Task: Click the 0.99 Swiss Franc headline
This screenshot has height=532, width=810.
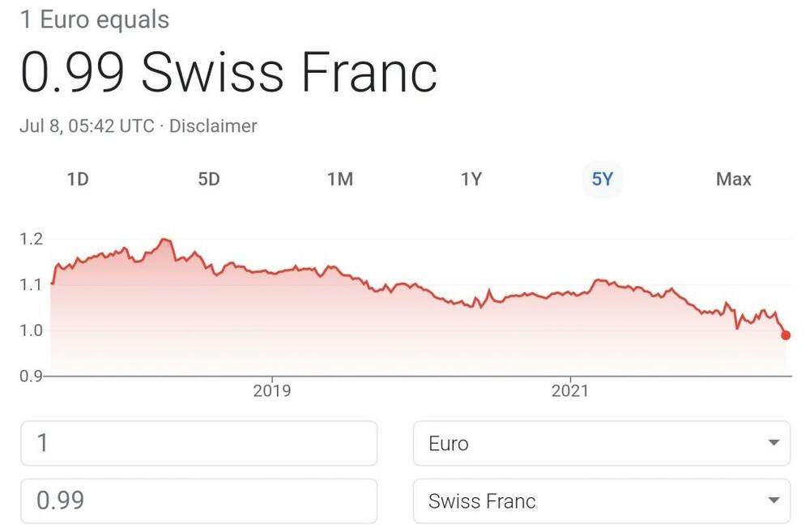Action: [x=228, y=73]
